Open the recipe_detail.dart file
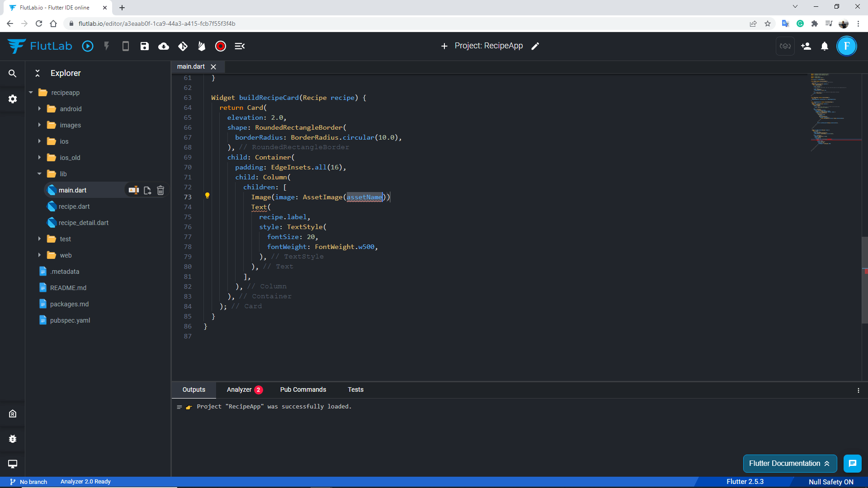The image size is (868, 488). (x=84, y=223)
